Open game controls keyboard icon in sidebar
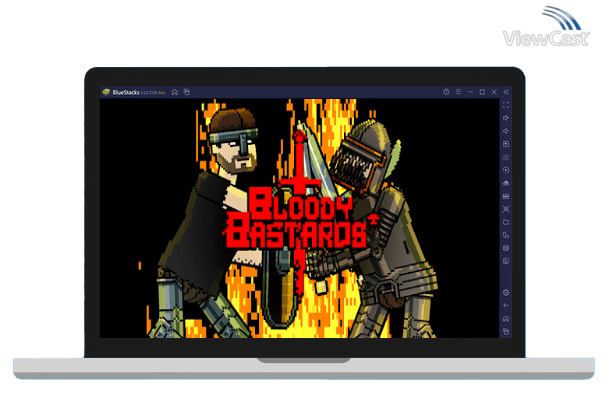The image size is (602, 414). (506, 157)
